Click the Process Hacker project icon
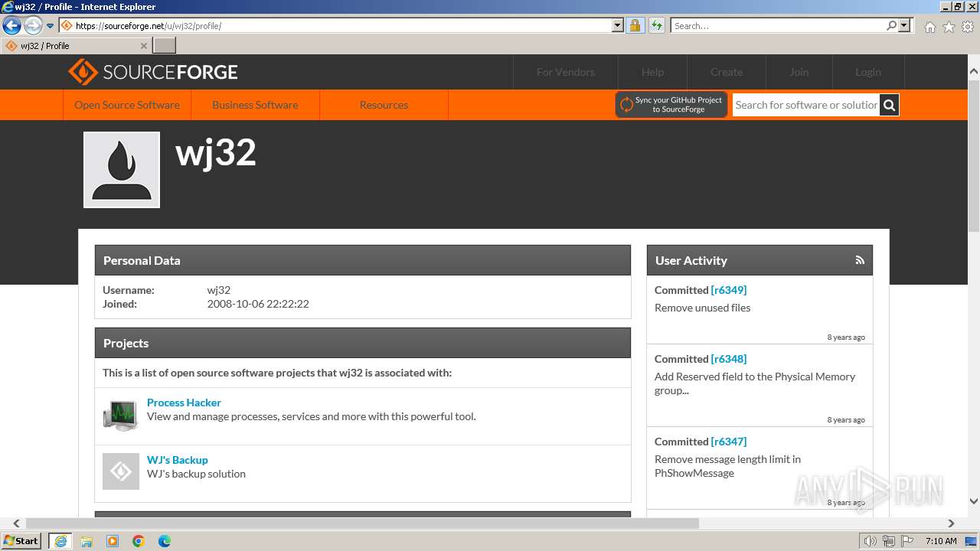The height and width of the screenshot is (551, 980). coord(121,415)
